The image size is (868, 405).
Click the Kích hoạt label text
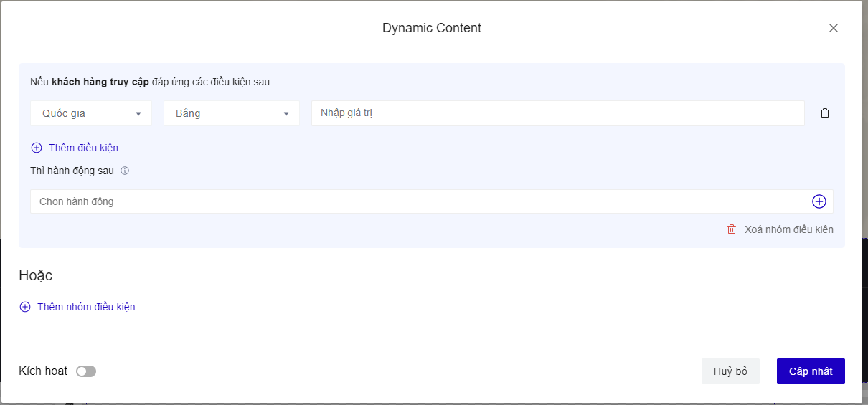coord(43,371)
